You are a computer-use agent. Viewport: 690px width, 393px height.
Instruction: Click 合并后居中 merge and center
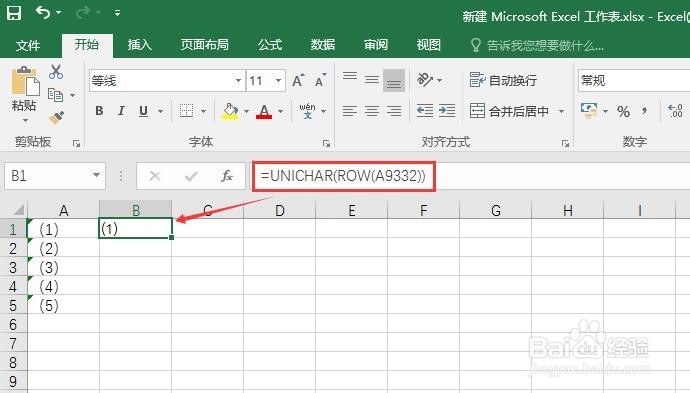point(509,111)
